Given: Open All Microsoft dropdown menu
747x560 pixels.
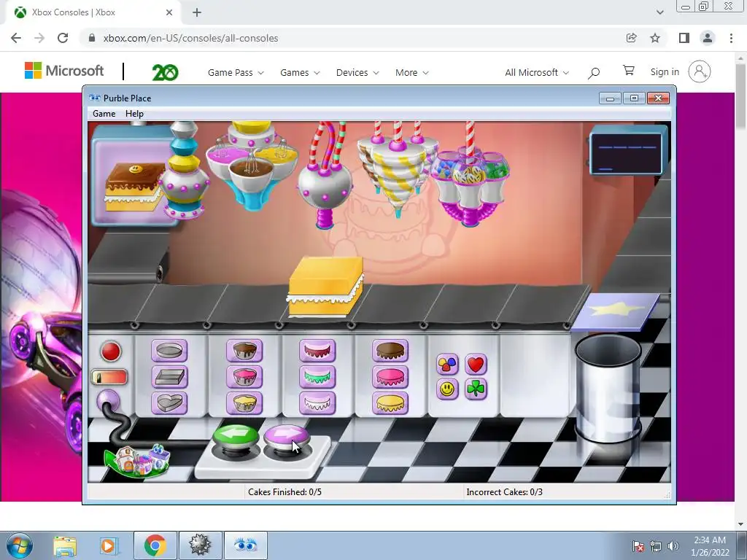Looking at the screenshot, I should pos(537,72).
